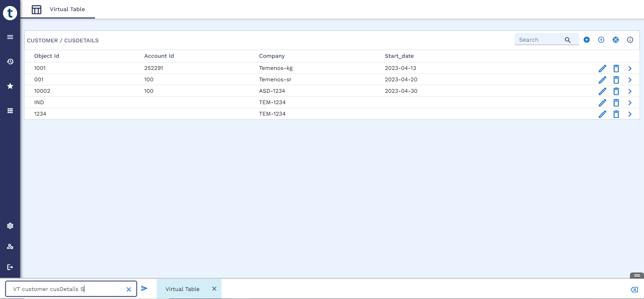The height and width of the screenshot is (299, 644).
Task: Click the upload arrow icon in table header
Action: tap(601, 40)
